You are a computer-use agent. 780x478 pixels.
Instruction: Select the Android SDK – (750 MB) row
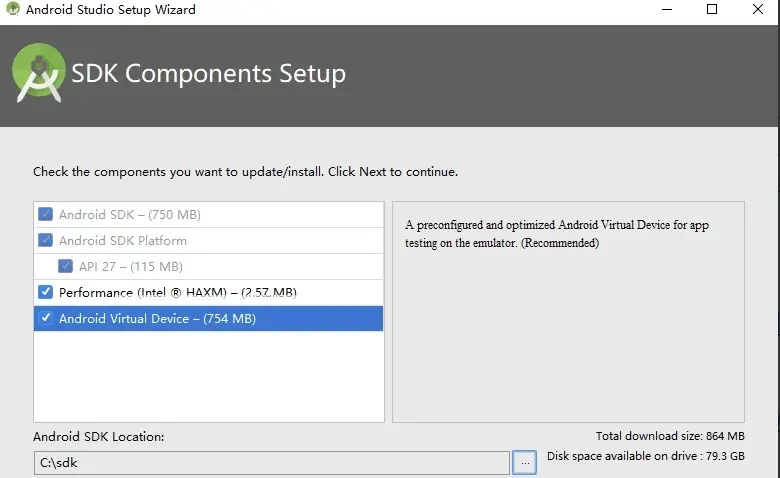(x=208, y=215)
